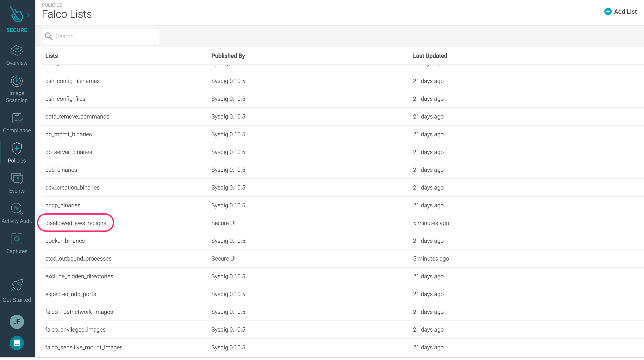Open the Events section
The image size is (644, 360).
pyautogui.click(x=17, y=183)
